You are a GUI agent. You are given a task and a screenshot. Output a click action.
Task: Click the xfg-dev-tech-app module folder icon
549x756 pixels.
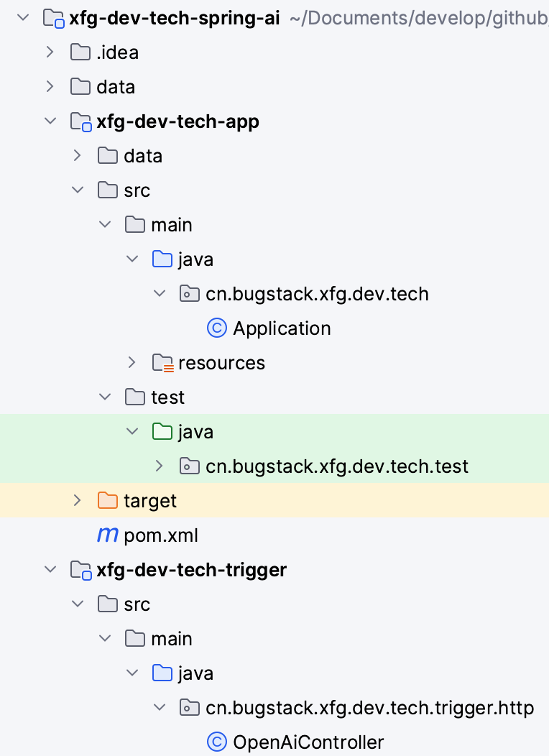pos(81,121)
